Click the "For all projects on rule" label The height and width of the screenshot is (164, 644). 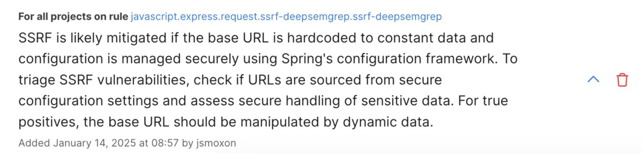pos(73,17)
